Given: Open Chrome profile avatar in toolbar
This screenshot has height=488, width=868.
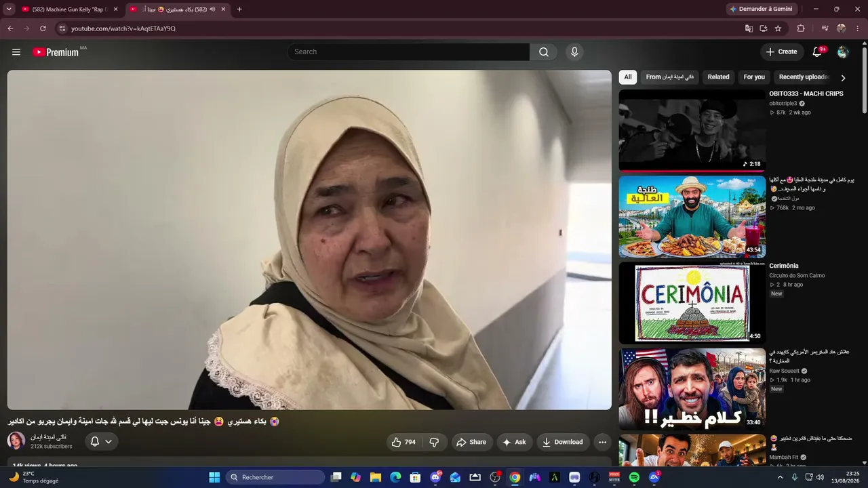Looking at the screenshot, I should pyautogui.click(x=842, y=28).
